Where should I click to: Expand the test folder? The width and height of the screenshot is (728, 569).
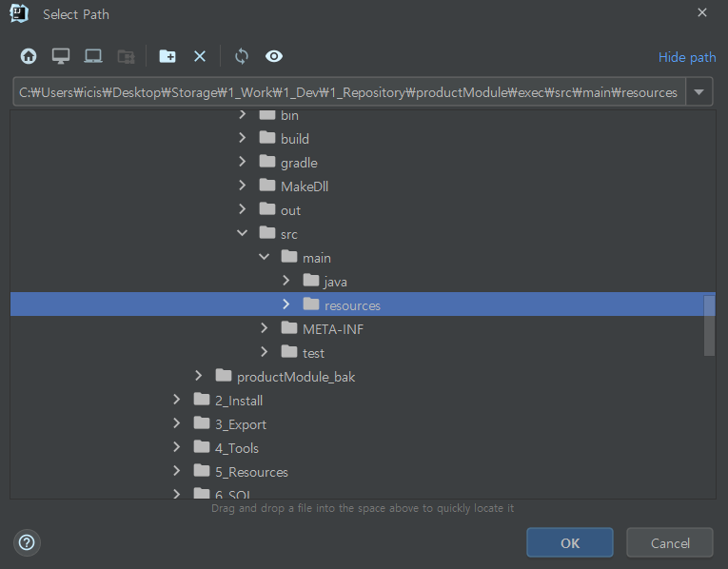point(264,352)
